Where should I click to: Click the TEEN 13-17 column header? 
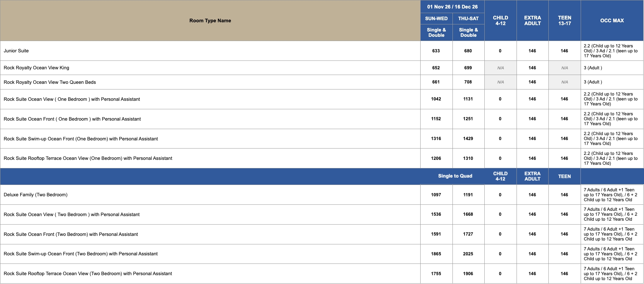click(564, 21)
